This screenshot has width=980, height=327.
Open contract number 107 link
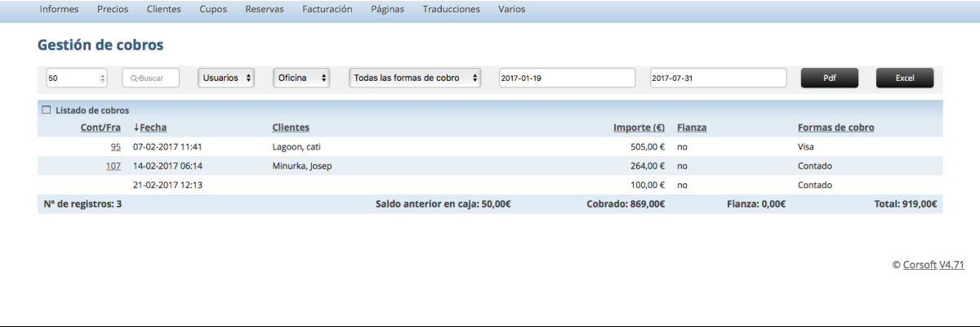point(114,166)
